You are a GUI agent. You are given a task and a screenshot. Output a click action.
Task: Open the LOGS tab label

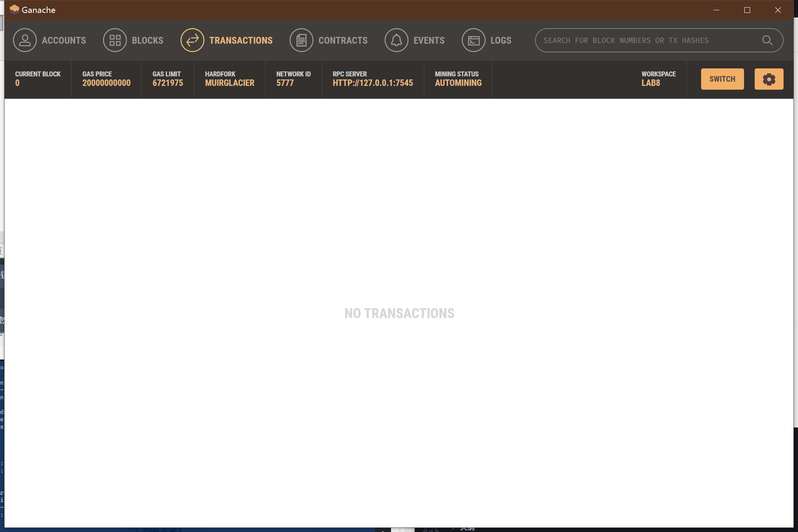(x=501, y=40)
